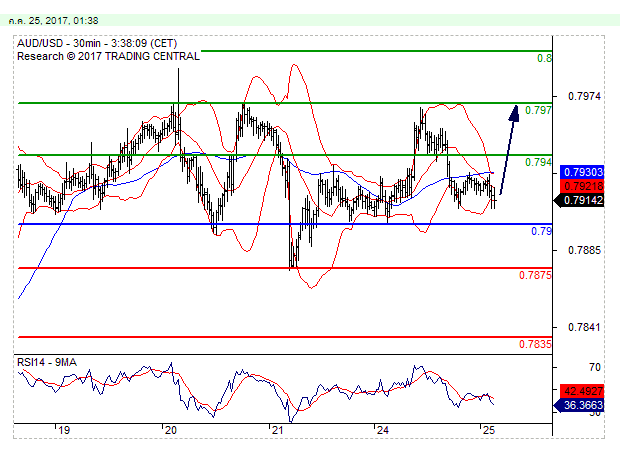This screenshot has width=620, height=453.
Task: Click the date axis label 20
Action: click(170, 430)
